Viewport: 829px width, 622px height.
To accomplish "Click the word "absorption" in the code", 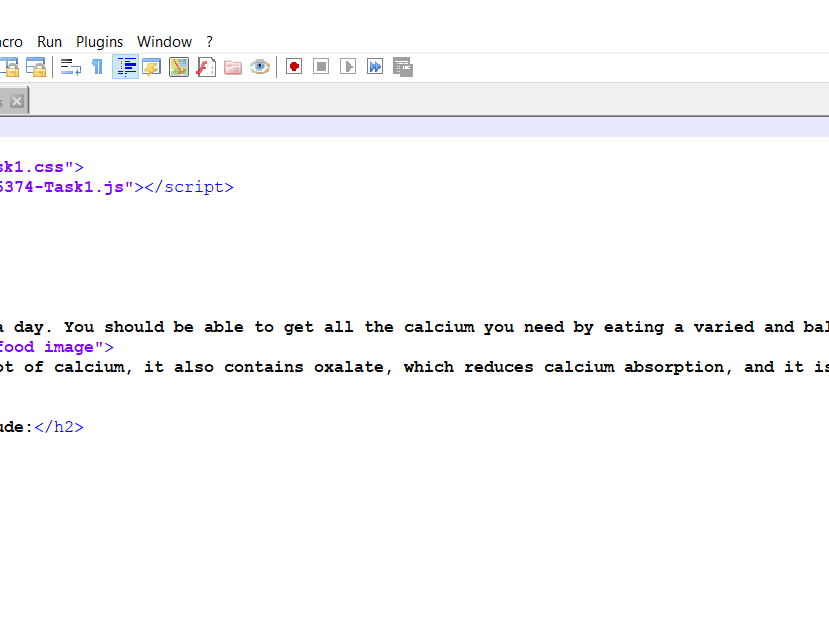I will point(674,367).
